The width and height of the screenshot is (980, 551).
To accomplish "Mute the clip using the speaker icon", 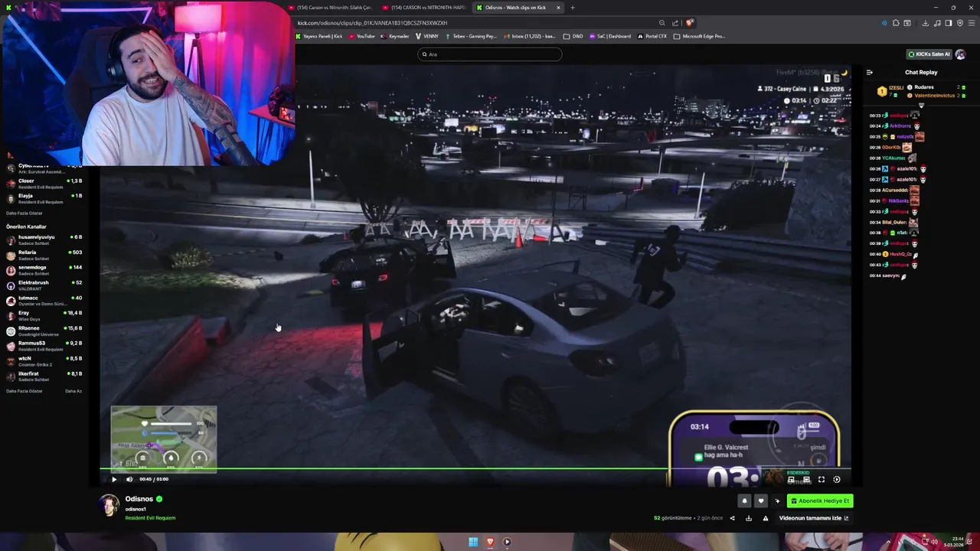I will [x=129, y=479].
